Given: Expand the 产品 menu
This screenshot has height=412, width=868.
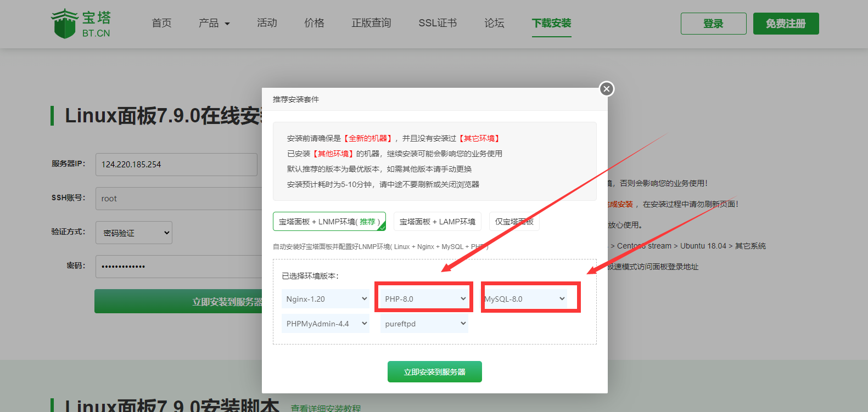Looking at the screenshot, I should coord(214,23).
